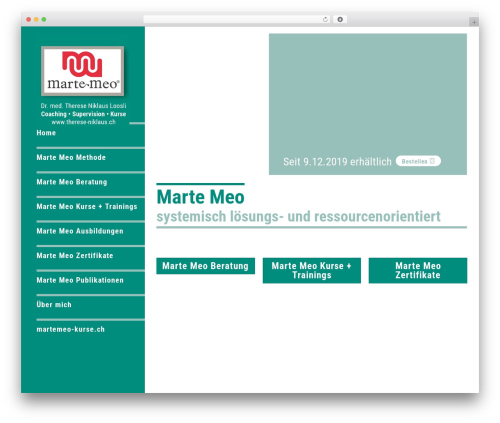This screenshot has width=500, height=423.
Task: Open martemeo-kurse.ch sidebar link
Action: point(70,329)
